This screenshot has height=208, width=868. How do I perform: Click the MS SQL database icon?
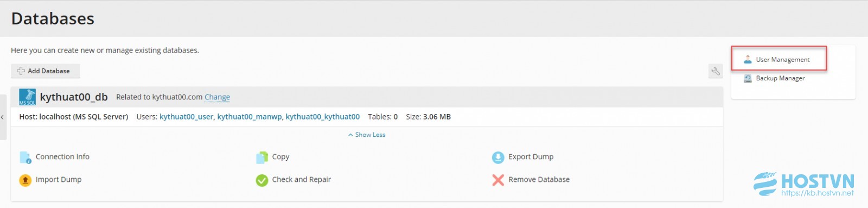point(28,97)
